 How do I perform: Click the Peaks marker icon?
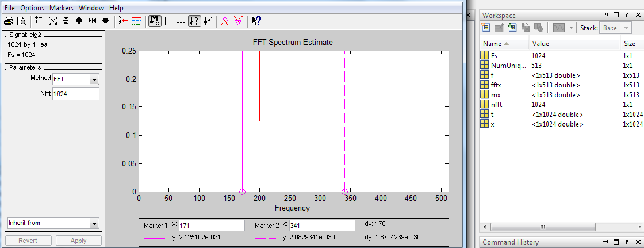(x=226, y=21)
